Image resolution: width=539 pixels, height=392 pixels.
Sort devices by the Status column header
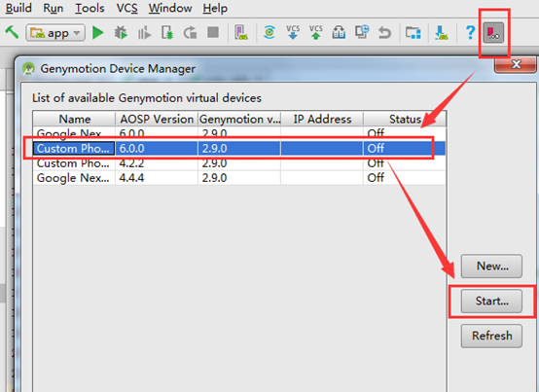(405, 119)
